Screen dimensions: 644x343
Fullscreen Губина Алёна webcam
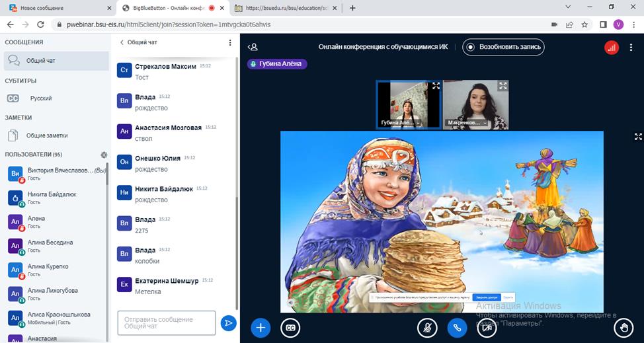coord(436,86)
